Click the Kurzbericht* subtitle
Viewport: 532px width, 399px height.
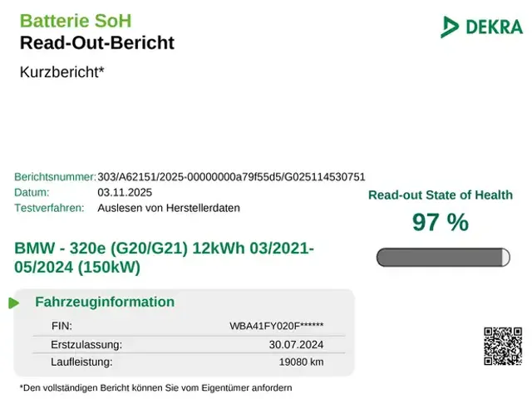(x=62, y=72)
